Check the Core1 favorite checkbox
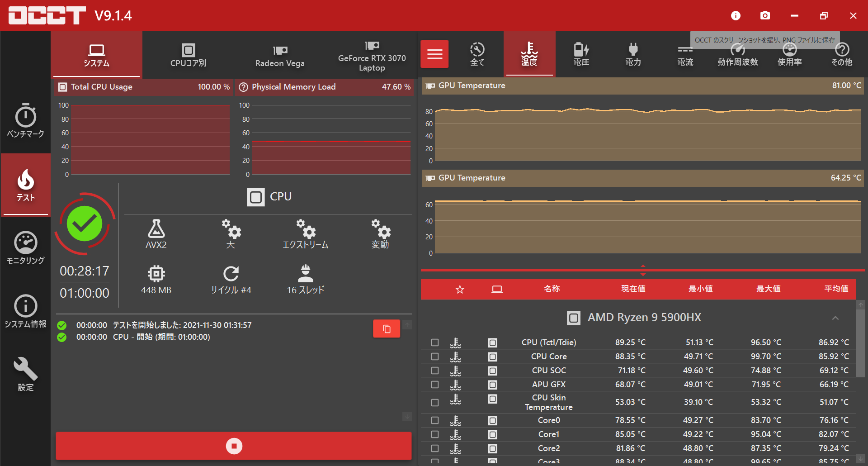Viewport: 868px width, 466px height. click(435, 434)
